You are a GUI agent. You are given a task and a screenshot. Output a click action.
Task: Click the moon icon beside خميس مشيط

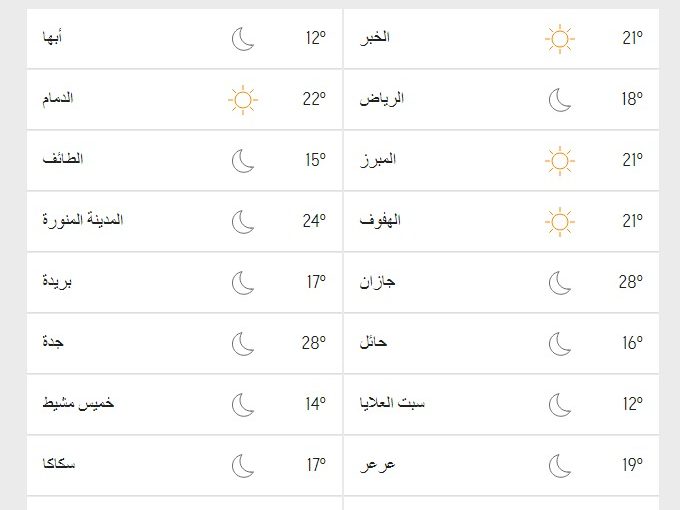(243, 404)
